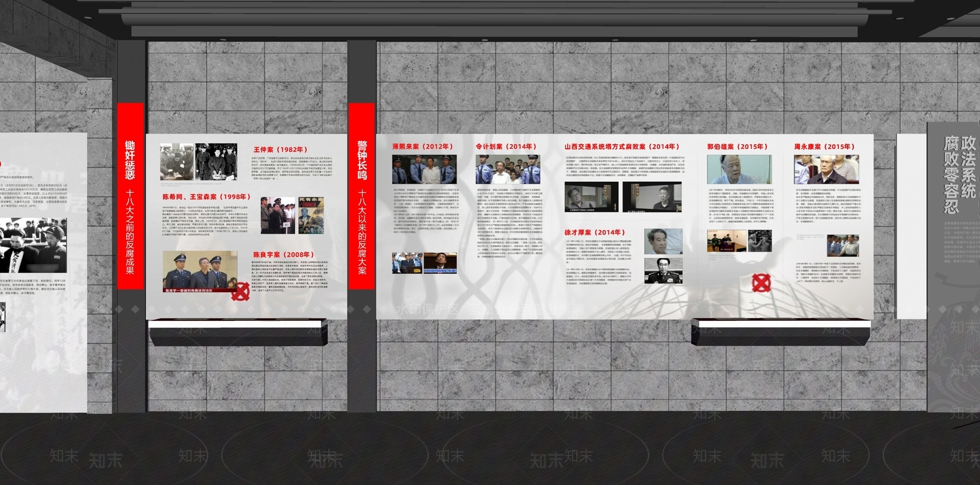
Task: Click the 政法系统腐败零容忍 title on the gray panel
Action: point(959,174)
